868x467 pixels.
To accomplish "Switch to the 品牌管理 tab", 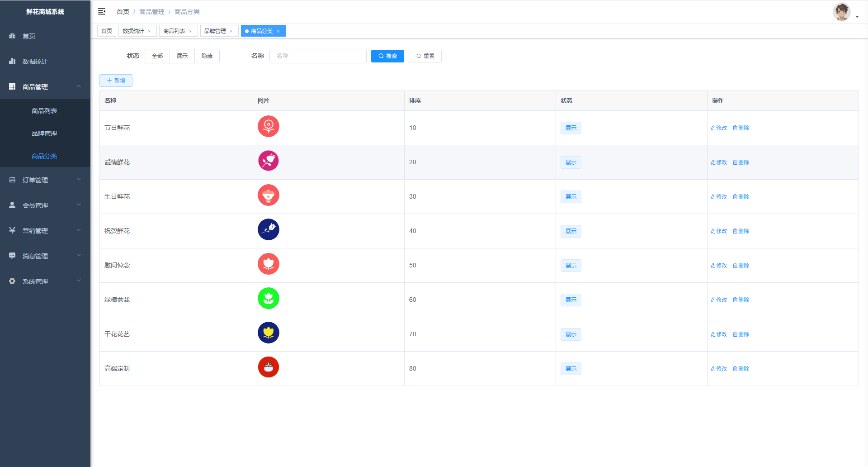I will (215, 31).
